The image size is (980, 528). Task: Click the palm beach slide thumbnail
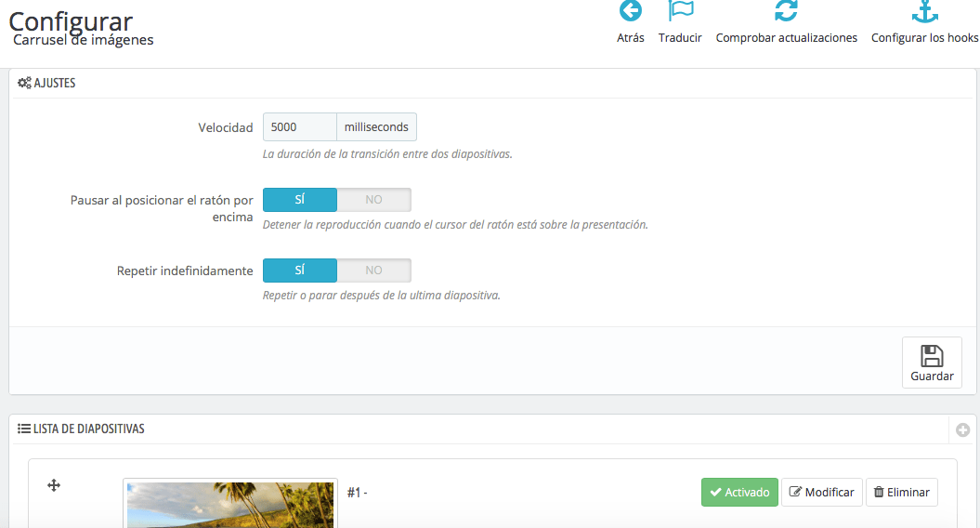(230, 504)
